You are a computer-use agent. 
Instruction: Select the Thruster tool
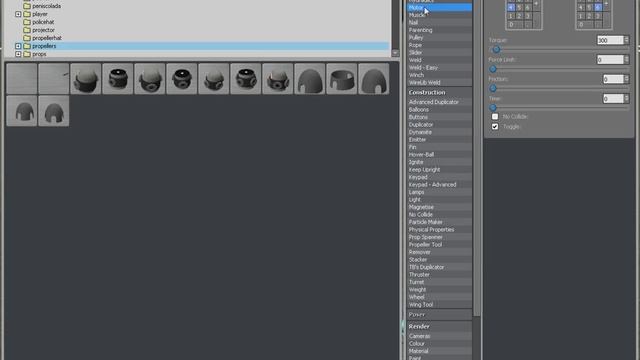pos(439,274)
